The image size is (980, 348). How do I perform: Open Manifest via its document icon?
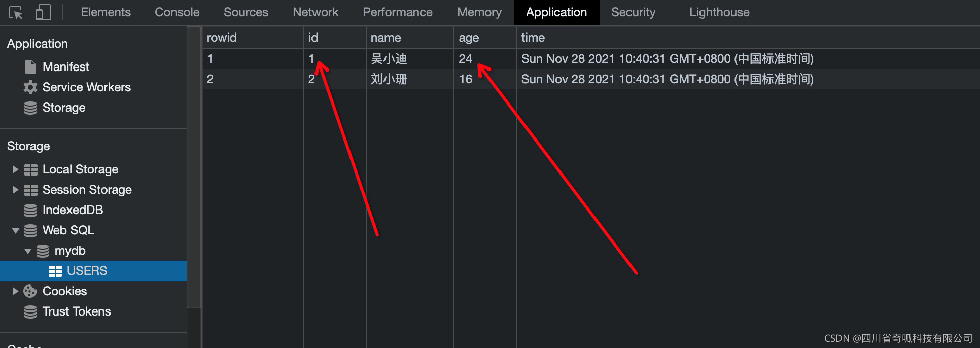[x=30, y=67]
